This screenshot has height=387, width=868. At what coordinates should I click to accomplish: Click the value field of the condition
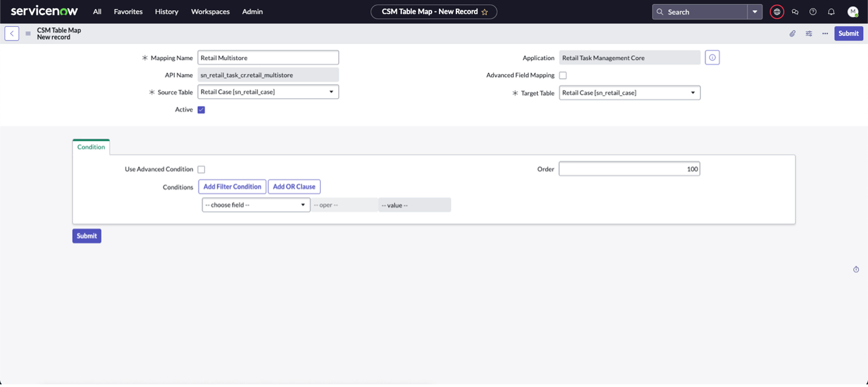coord(415,205)
